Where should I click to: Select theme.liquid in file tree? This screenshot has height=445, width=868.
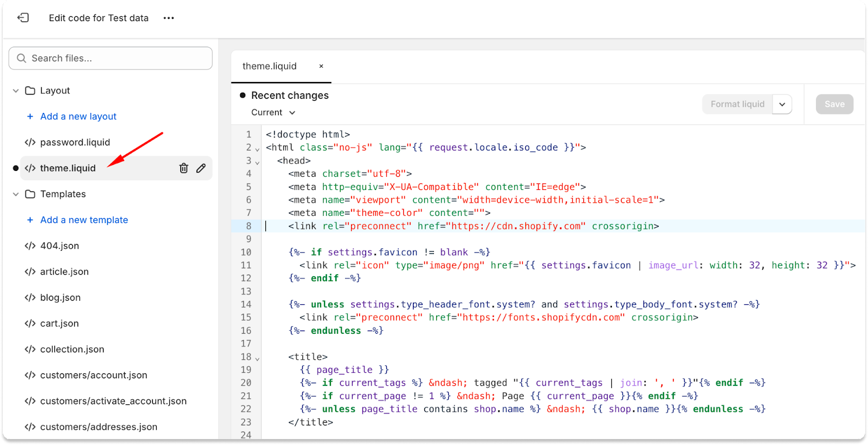(x=68, y=168)
